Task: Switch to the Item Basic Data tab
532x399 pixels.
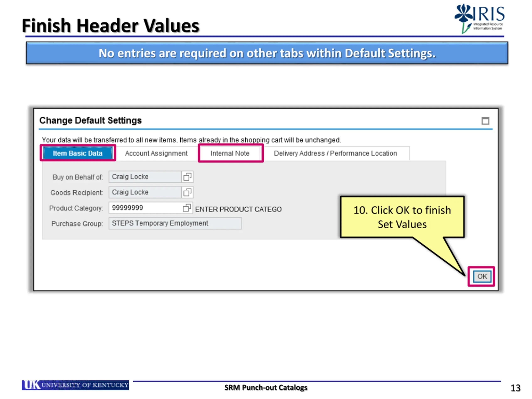Action: pos(78,153)
